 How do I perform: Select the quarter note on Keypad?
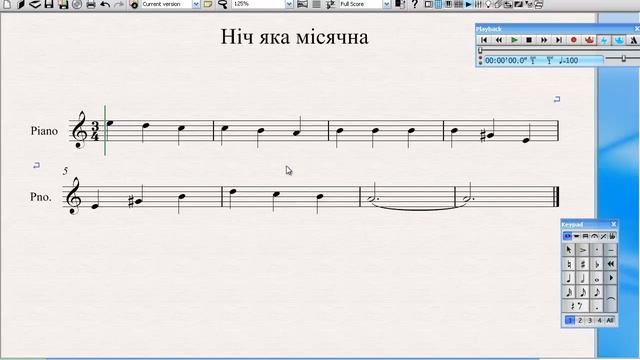tap(569, 278)
